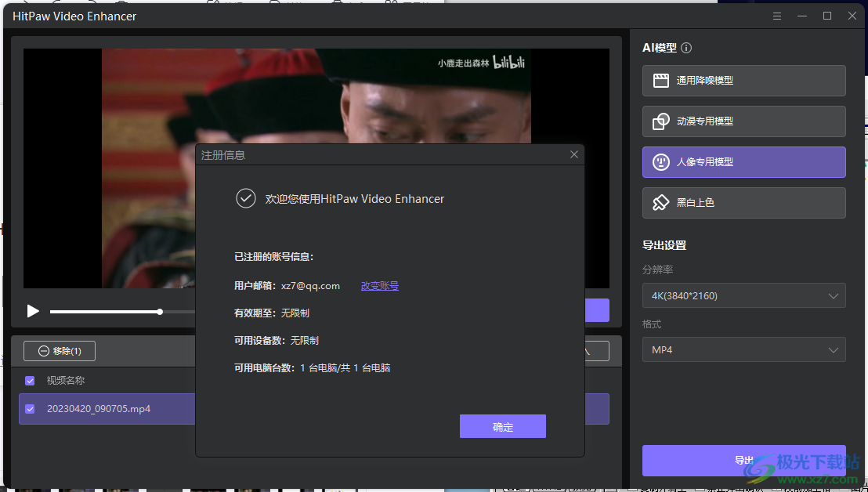Click the user email xz7@qq.com text
Image resolution: width=868 pixels, height=492 pixels.
310,286
